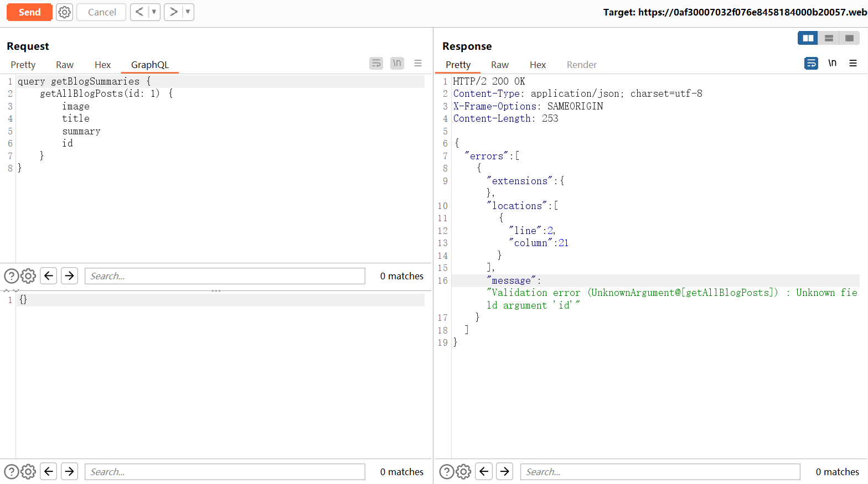Viewport: 868px width, 484px height.
Task: Select side-by-side layout icon
Action: click(808, 38)
